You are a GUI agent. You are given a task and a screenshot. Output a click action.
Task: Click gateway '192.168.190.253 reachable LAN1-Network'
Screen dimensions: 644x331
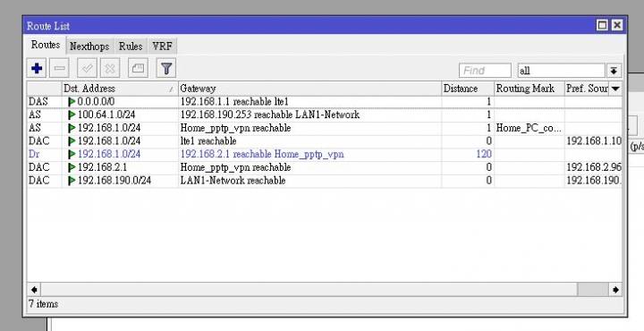pos(270,115)
